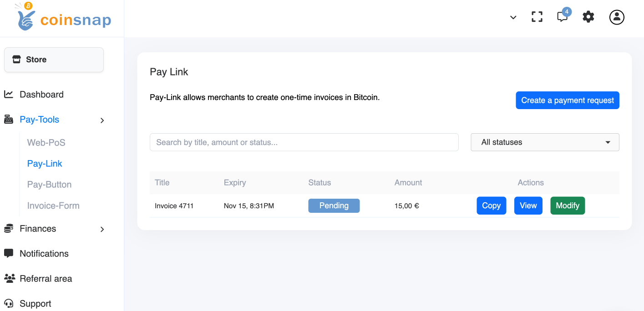Click the Pay-Tools calculator icon
644x311 pixels.
[x=9, y=119]
